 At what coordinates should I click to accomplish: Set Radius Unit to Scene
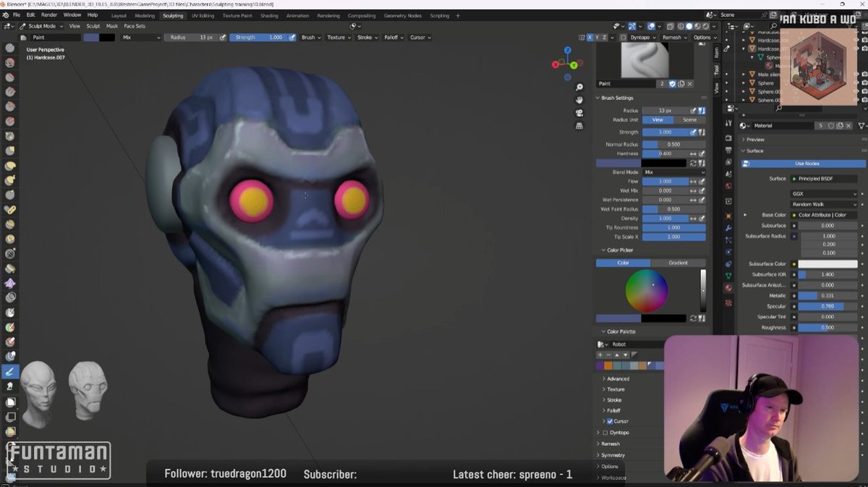pos(690,120)
